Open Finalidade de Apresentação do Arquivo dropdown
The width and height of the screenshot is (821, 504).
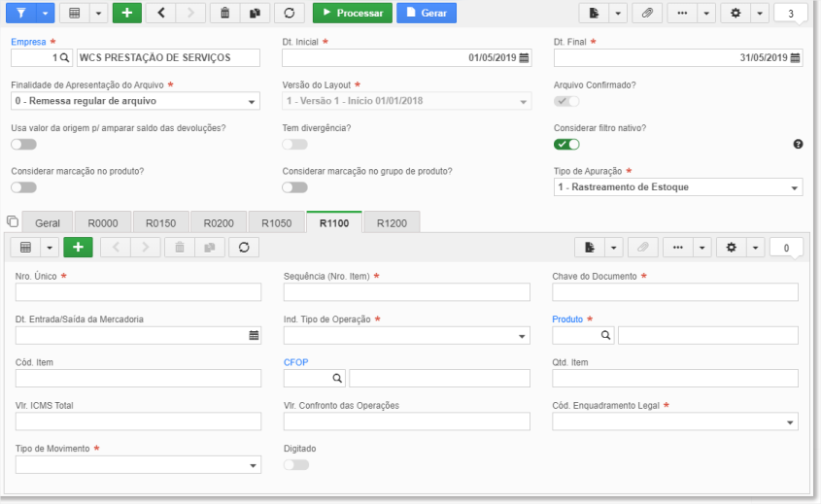135,101
